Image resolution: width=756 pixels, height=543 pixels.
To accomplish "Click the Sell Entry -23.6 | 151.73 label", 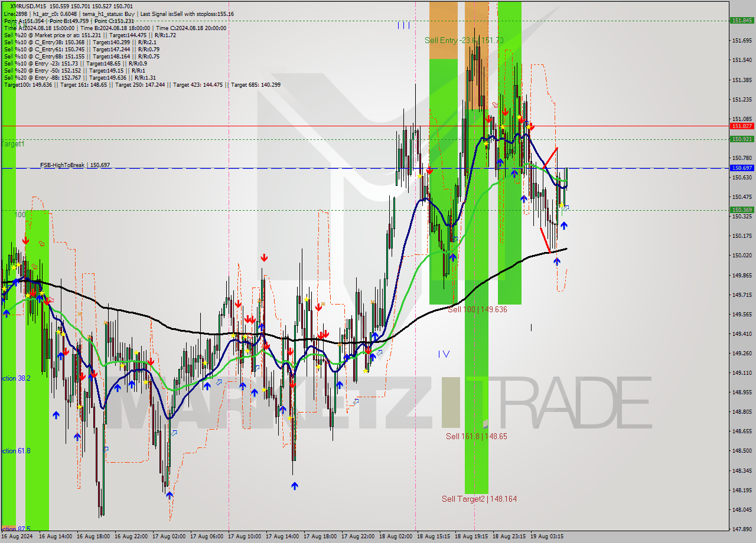I will click(464, 40).
